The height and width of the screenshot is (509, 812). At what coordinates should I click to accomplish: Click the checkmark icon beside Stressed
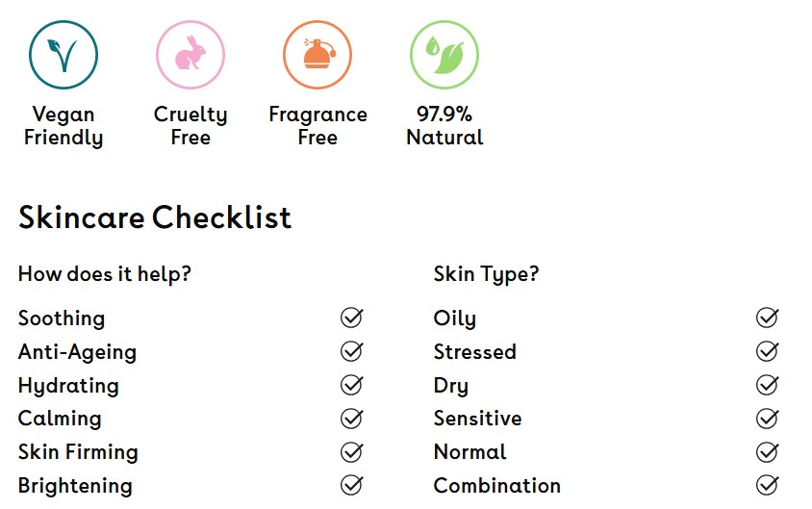point(768,351)
